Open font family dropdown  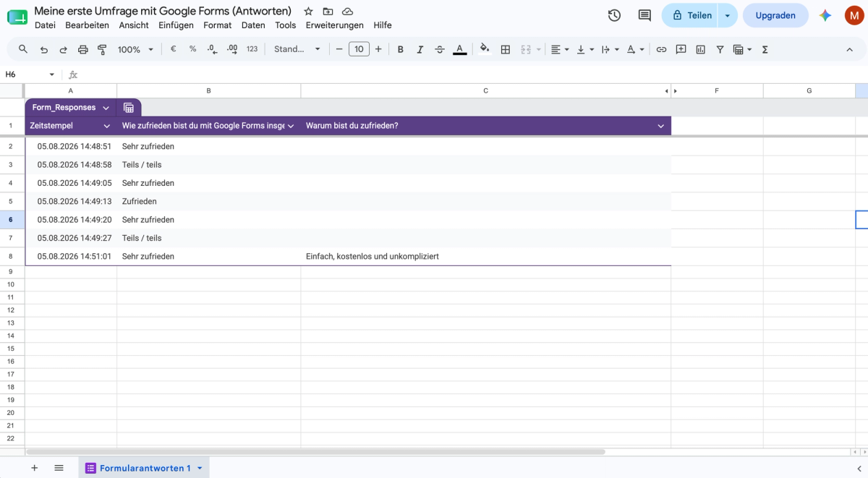pos(297,49)
